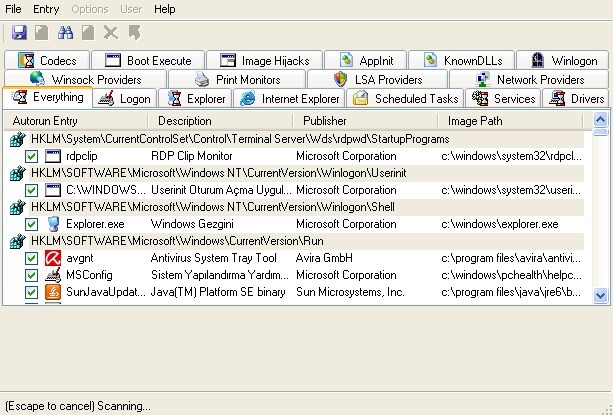Click the Save floppy disk toolbar icon
The image size is (613, 415).
click(x=19, y=32)
